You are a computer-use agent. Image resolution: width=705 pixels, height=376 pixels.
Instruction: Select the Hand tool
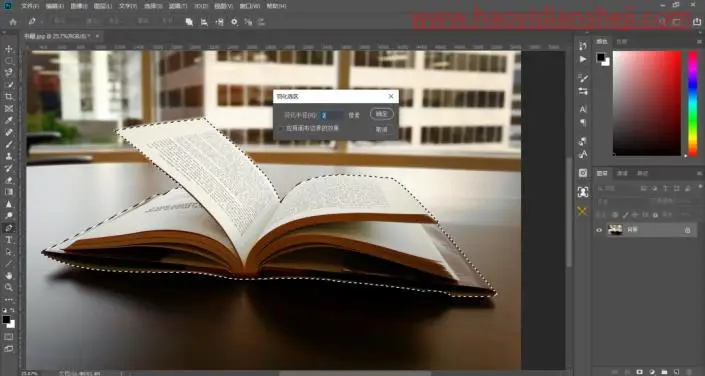[x=9, y=276]
